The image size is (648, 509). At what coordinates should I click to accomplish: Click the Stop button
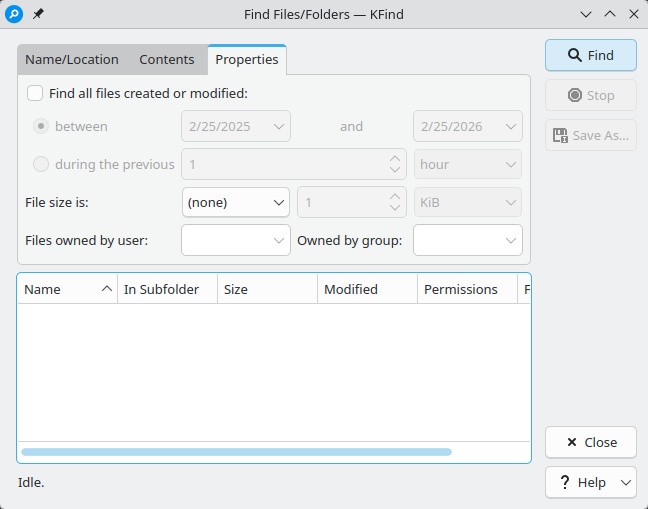pyautogui.click(x=591, y=95)
